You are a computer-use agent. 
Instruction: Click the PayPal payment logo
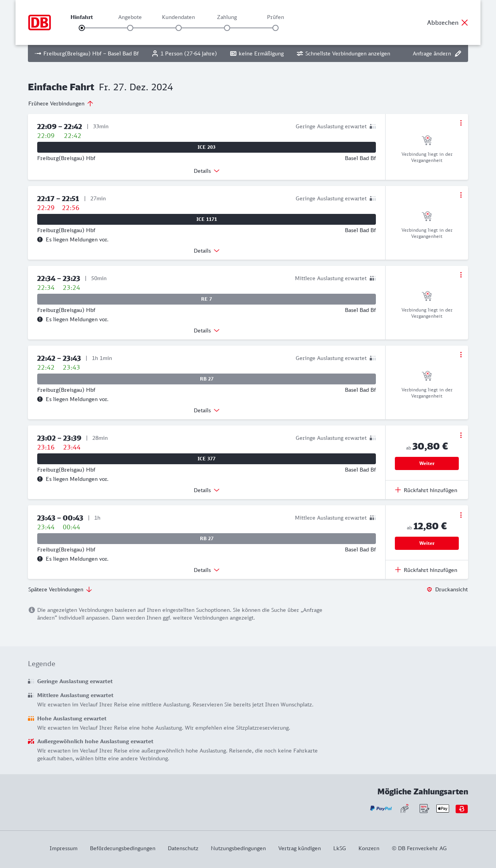coord(381,808)
